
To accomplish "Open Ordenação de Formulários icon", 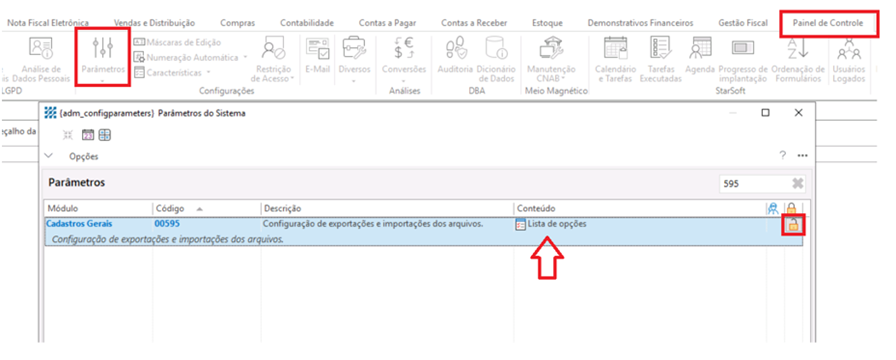I will [798, 48].
